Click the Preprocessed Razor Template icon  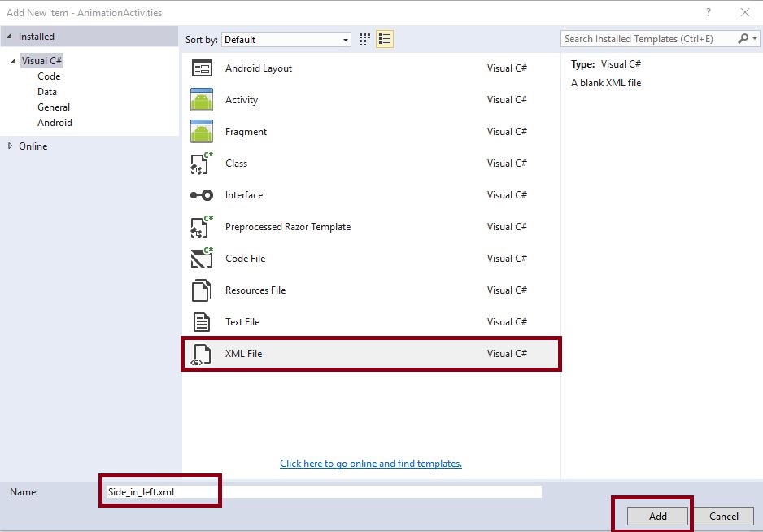[x=202, y=227]
